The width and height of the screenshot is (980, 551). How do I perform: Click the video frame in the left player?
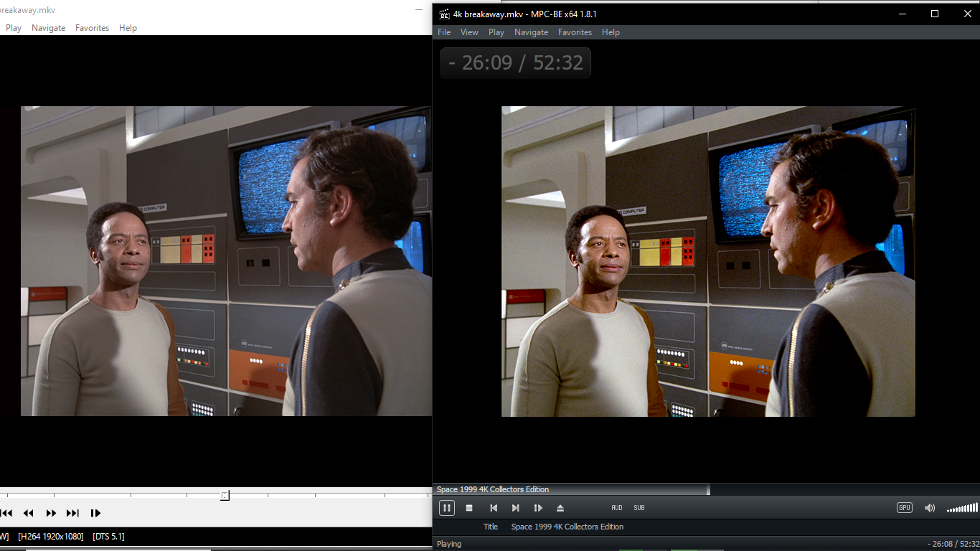[x=226, y=262]
